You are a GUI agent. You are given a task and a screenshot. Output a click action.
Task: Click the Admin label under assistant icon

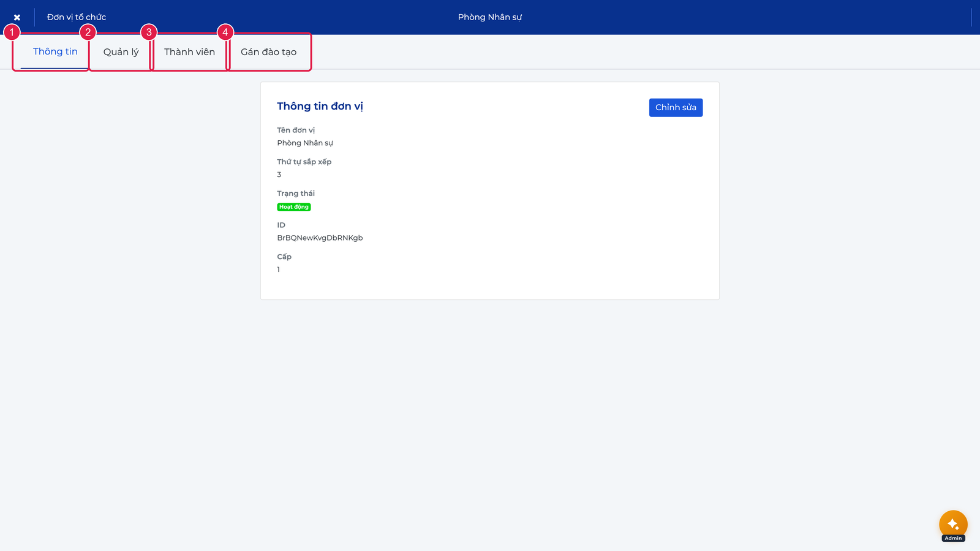pos(953,538)
